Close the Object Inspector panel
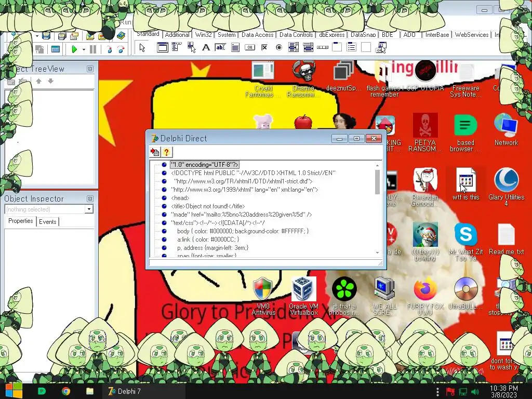532x399 pixels. click(x=90, y=199)
